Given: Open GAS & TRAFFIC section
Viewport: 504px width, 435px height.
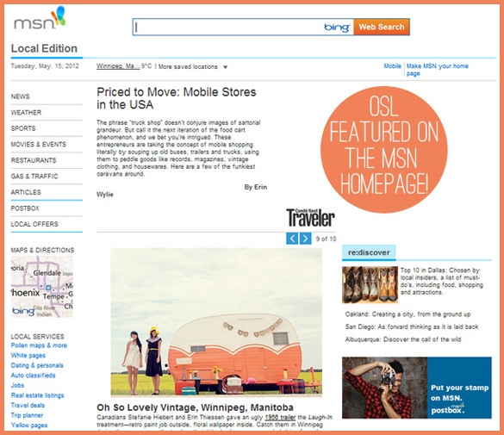Looking at the screenshot, I should pyautogui.click(x=34, y=176).
